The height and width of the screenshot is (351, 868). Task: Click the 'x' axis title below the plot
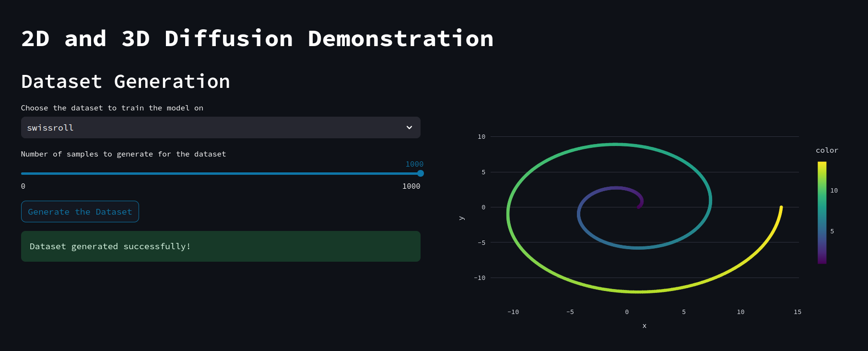tap(644, 326)
